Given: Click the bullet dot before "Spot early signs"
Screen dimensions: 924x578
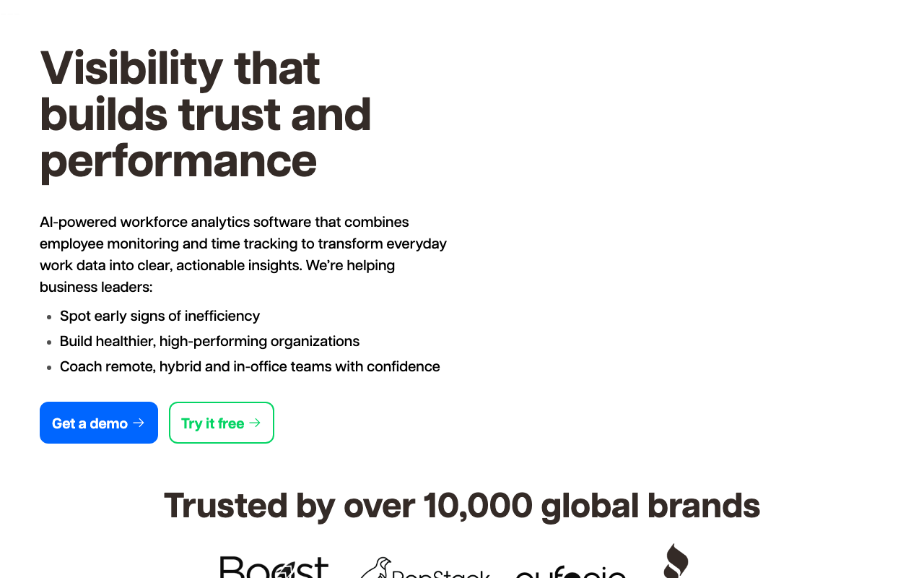Looking at the screenshot, I should click(x=49, y=316).
